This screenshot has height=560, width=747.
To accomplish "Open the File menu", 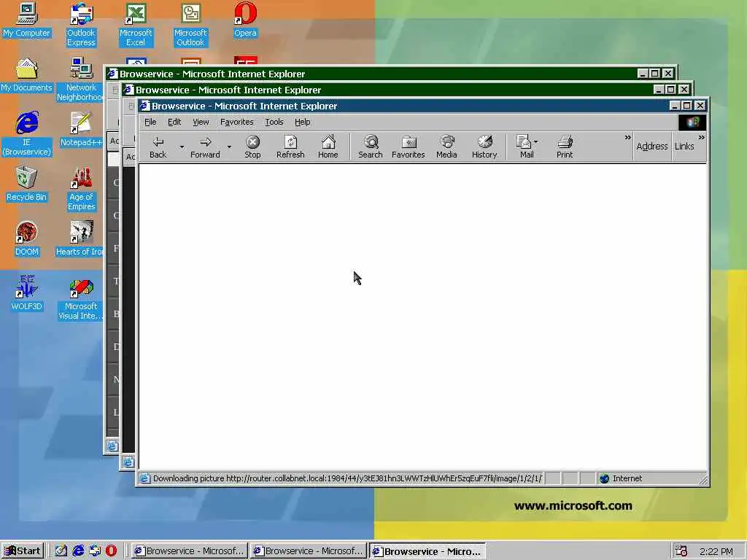I will (x=150, y=122).
